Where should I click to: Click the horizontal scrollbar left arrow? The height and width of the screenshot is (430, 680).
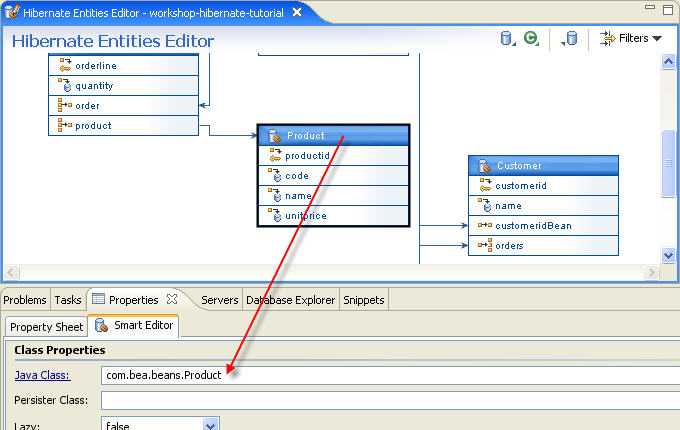coord(11,273)
